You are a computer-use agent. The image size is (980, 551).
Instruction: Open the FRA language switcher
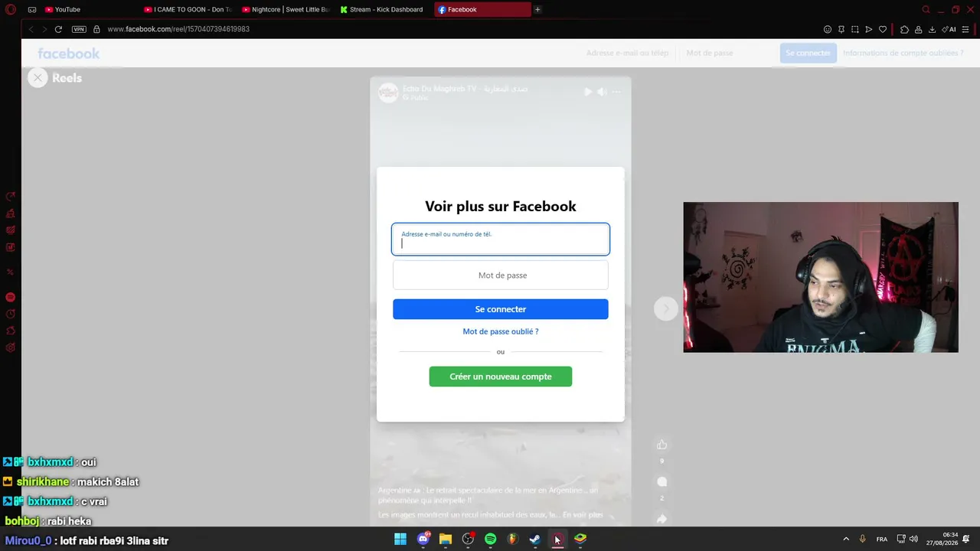click(x=882, y=539)
